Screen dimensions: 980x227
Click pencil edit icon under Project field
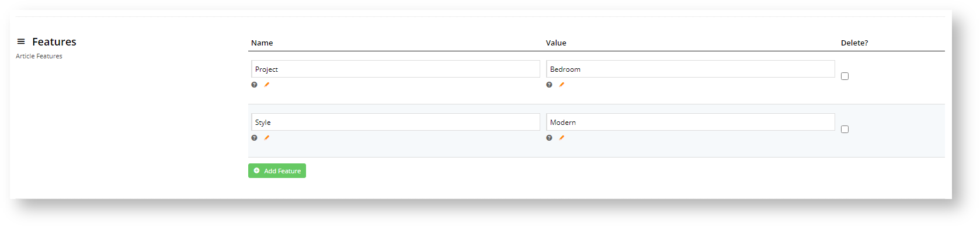(267, 85)
